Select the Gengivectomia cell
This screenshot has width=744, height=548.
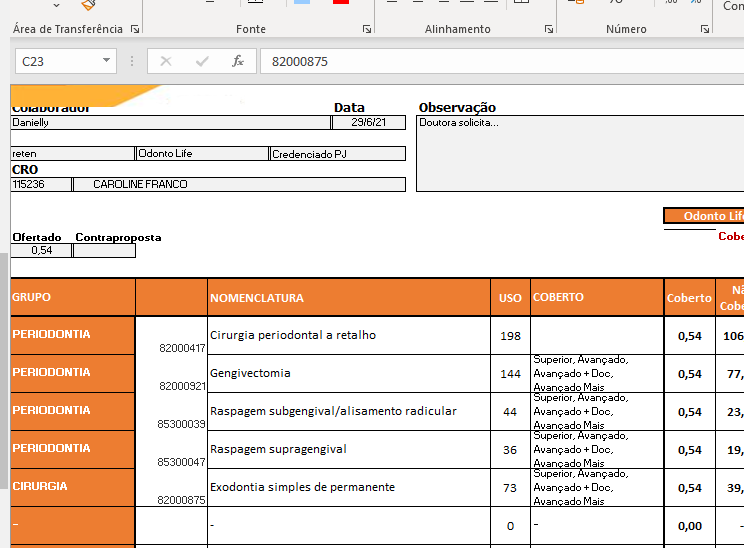(x=349, y=373)
